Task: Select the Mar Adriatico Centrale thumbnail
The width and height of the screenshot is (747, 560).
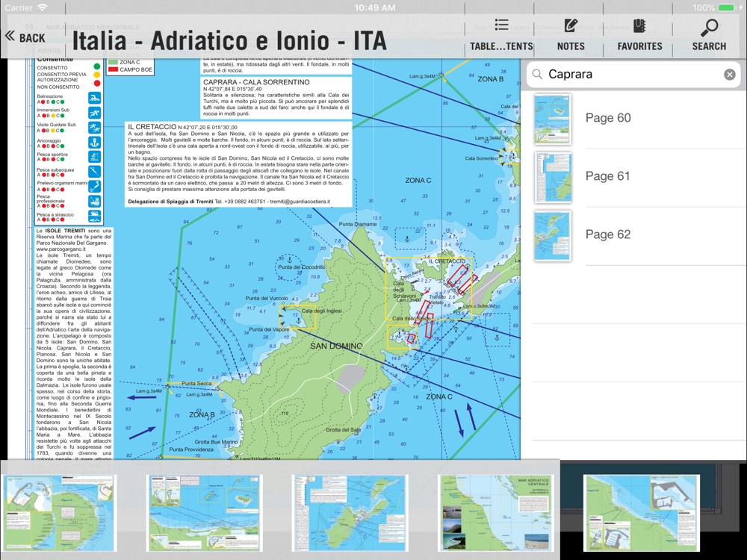Action: coord(496,513)
